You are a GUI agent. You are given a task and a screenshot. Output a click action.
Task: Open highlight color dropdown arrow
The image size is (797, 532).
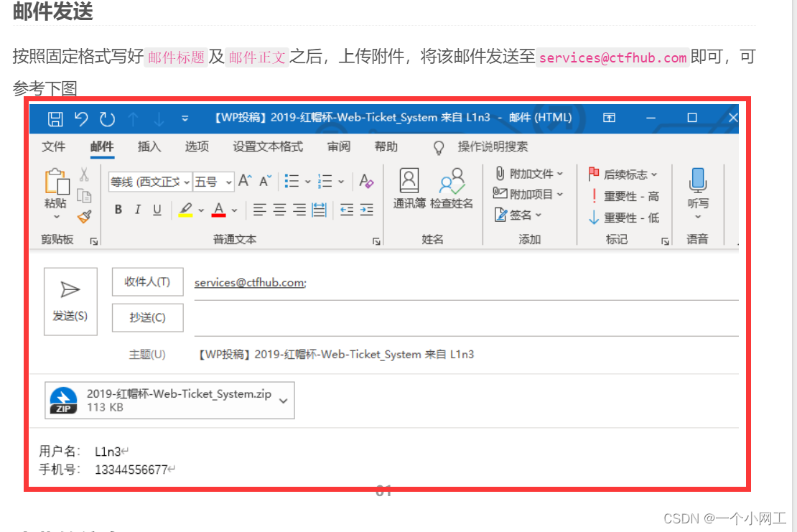click(x=201, y=210)
